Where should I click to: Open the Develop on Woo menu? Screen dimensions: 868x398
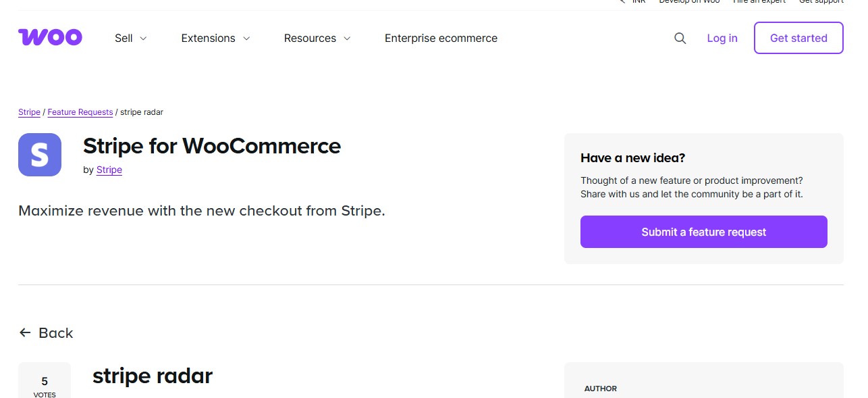(689, 2)
